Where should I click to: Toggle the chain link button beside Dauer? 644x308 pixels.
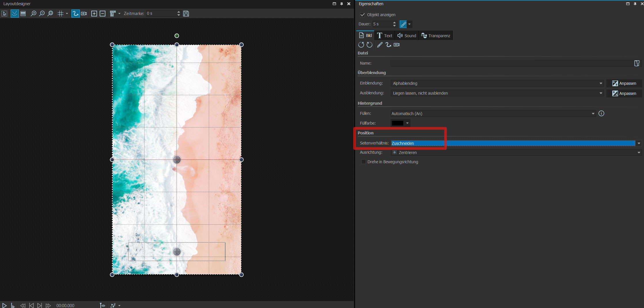pyautogui.click(x=403, y=24)
